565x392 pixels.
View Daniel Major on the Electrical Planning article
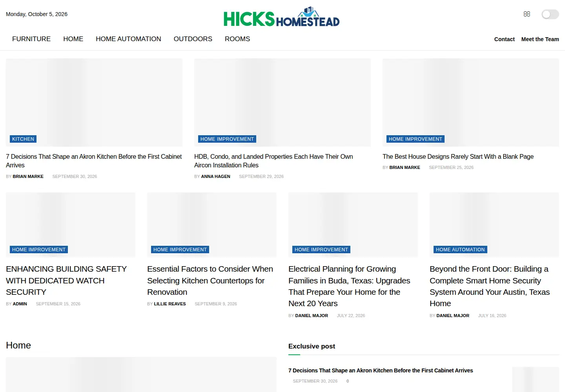312,316
